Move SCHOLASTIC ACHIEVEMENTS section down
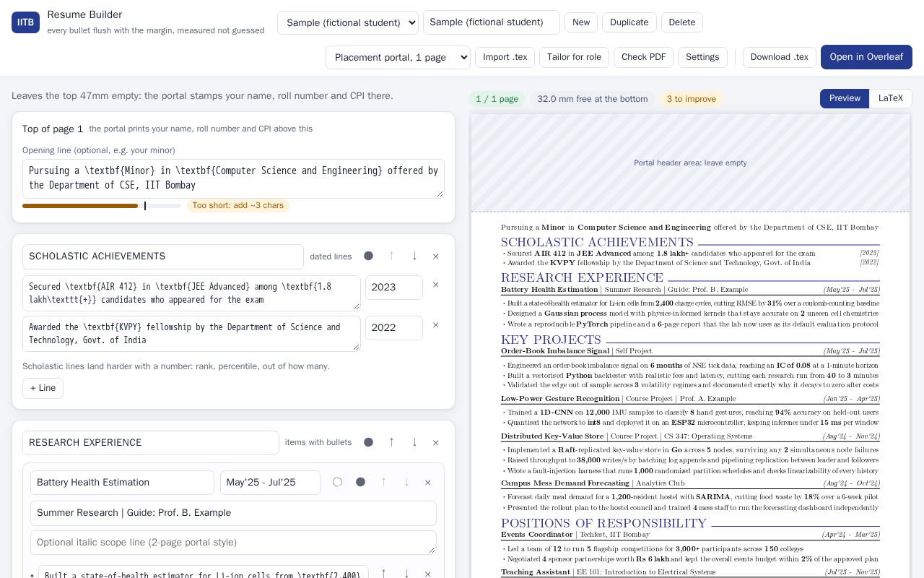924x578 pixels. point(414,256)
